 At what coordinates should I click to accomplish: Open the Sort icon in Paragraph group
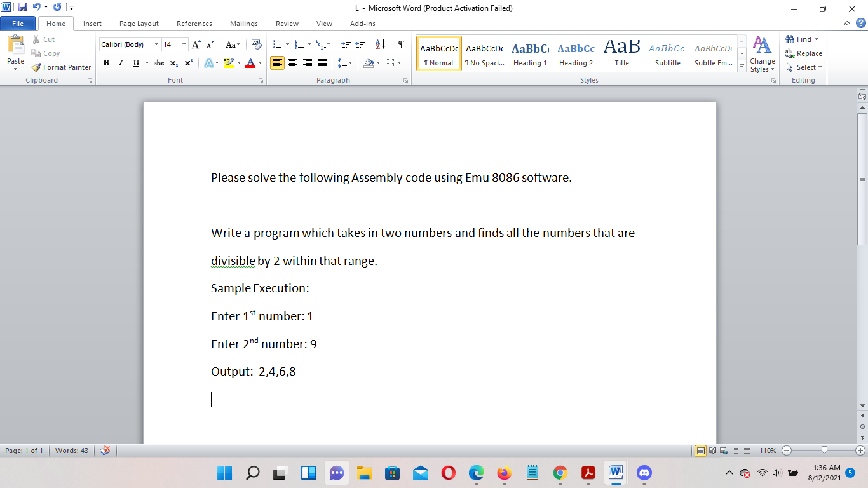381,44
